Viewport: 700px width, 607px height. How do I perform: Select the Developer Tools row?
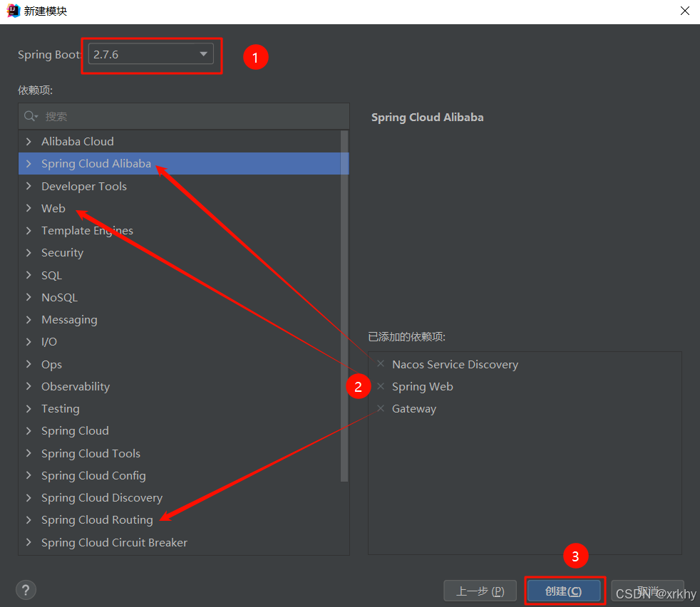[180, 186]
